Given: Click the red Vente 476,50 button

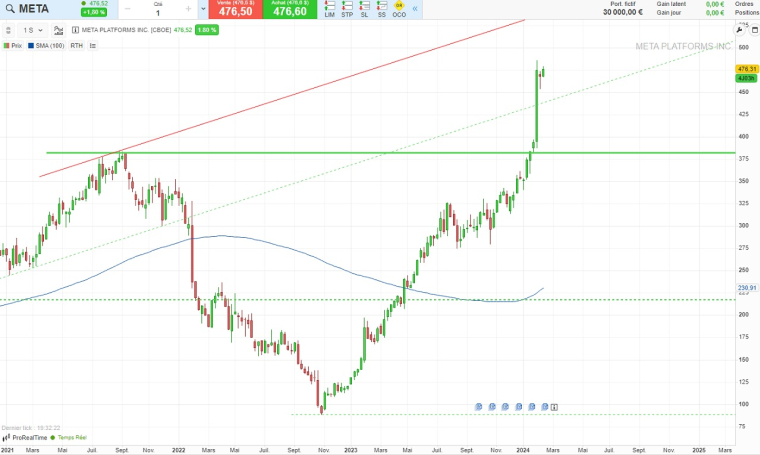Looking at the screenshot, I should [236, 9].
